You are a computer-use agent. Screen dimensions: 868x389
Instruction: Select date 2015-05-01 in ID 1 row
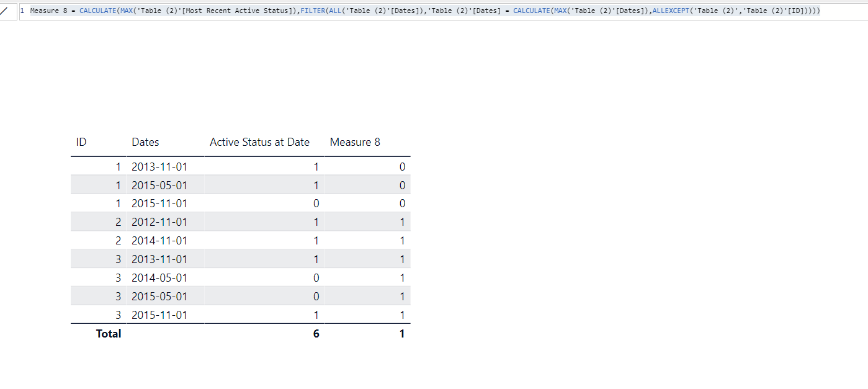point(159,185)
